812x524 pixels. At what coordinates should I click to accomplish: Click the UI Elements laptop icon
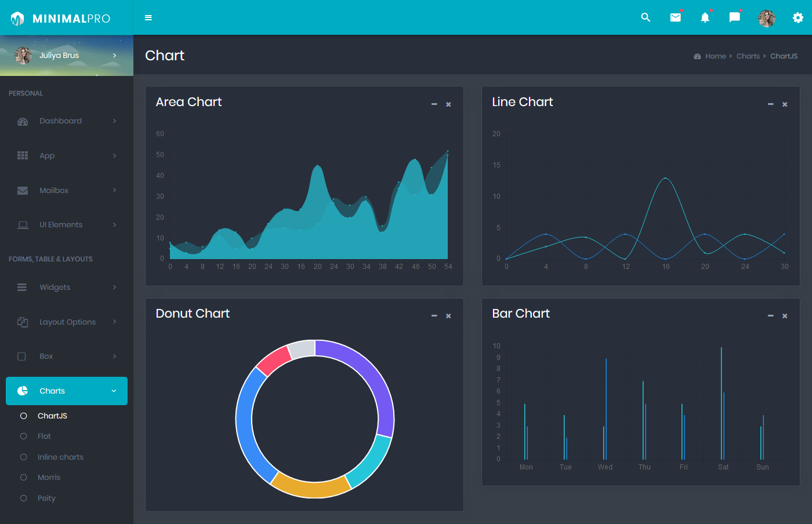click(x=23, y=225)
